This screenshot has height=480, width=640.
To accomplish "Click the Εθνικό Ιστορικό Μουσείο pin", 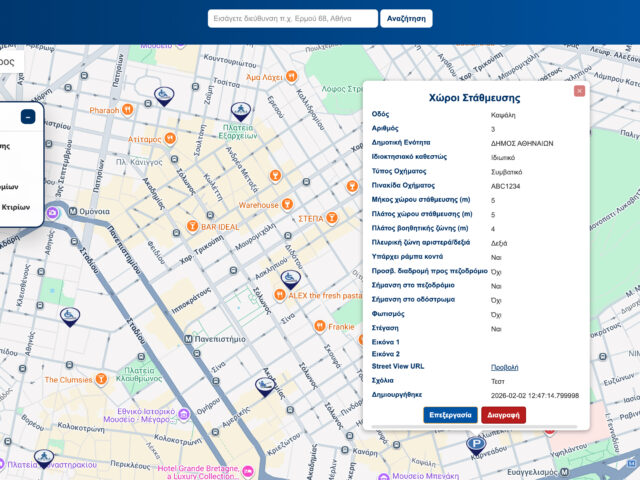I will [x=184, y=415].
